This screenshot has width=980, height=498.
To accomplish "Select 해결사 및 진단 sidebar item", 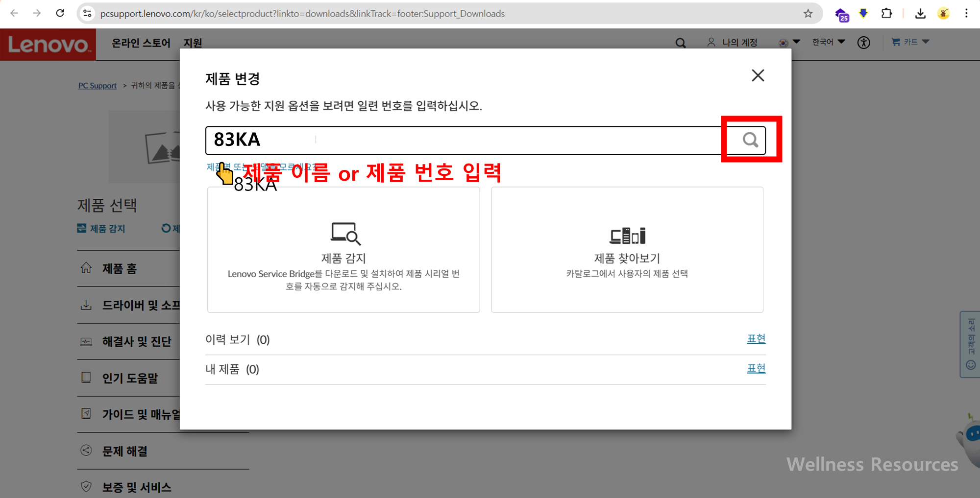I will (137, 341).
